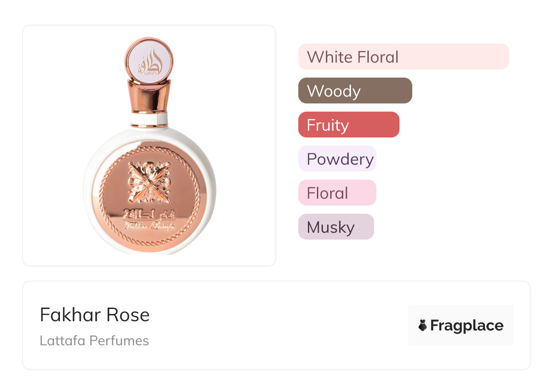Image resolution: width=553 pixels, height=392 pixels.
Task: Select the White Floral accord bar
Action: point(403,57)
